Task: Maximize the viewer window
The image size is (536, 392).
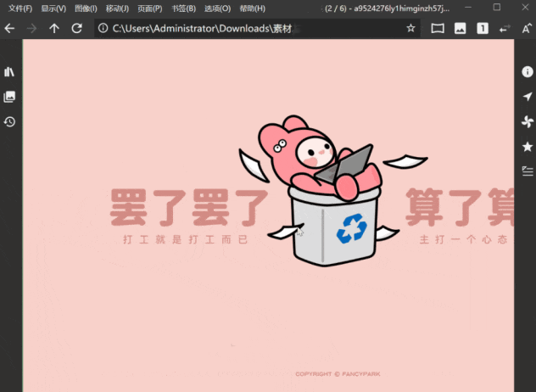Action: [x=497, y=8]
